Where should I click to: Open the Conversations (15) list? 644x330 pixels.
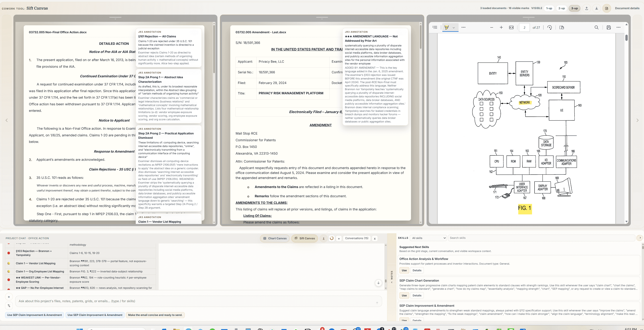click(357, 238)
